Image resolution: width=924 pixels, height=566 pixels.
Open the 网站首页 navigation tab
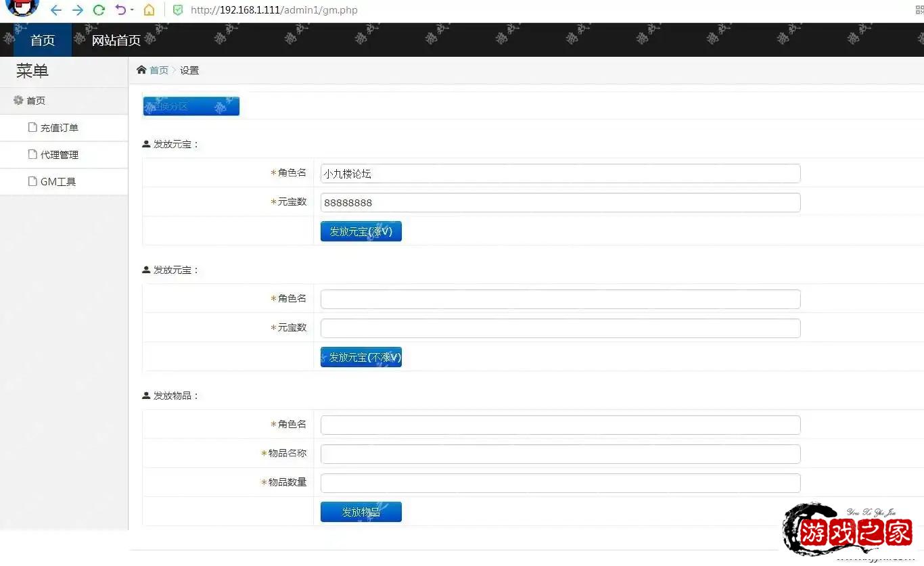(116, 41)
